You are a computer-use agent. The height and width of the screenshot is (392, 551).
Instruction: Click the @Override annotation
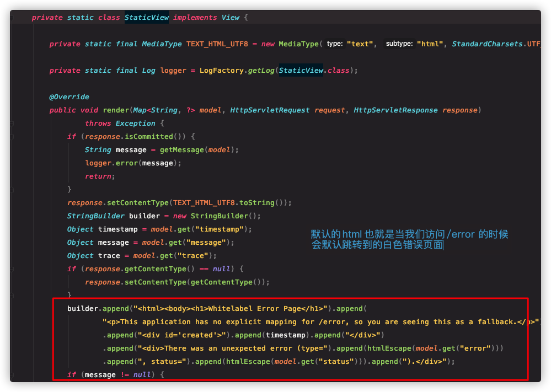(69, 97)
